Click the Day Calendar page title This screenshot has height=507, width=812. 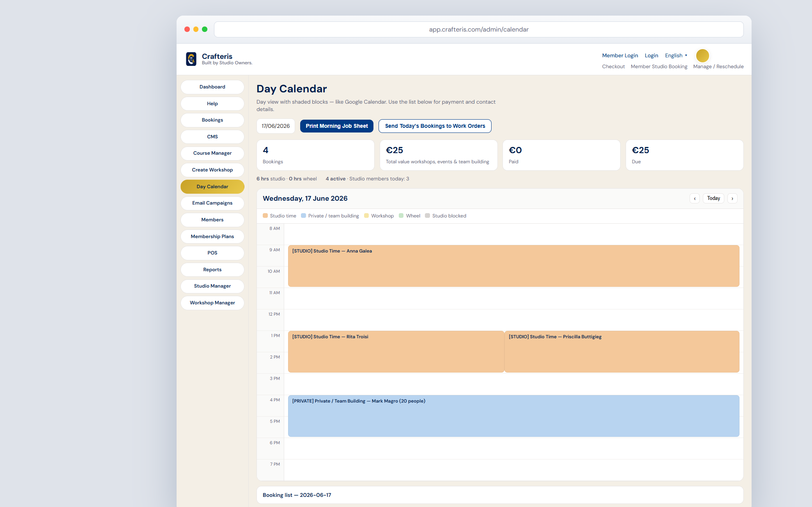[x=292, y=89]
